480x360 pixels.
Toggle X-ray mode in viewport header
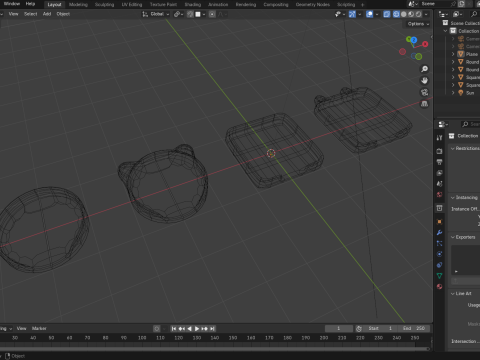(387, 14)
